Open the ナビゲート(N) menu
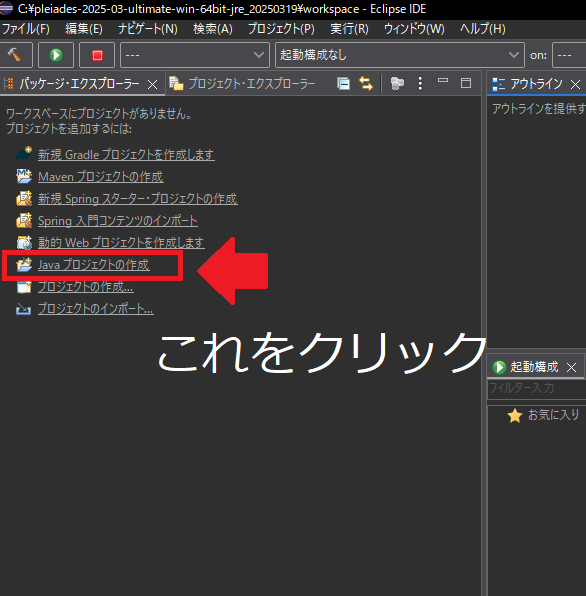This screenshot has height=596, width=586. (148, 29)
